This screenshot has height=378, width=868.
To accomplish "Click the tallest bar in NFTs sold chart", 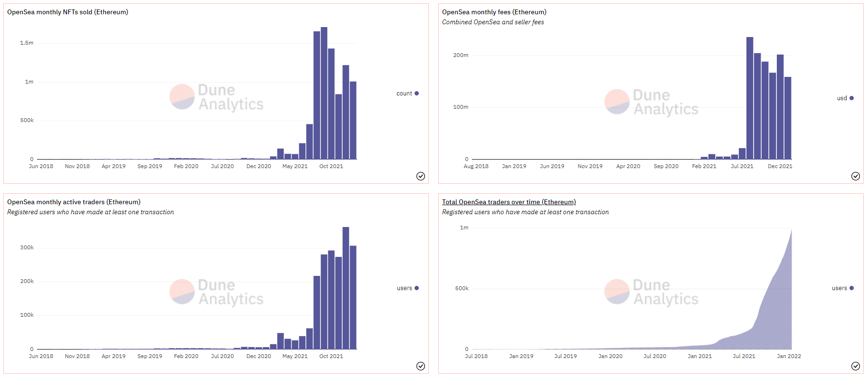I will point(324,93).
